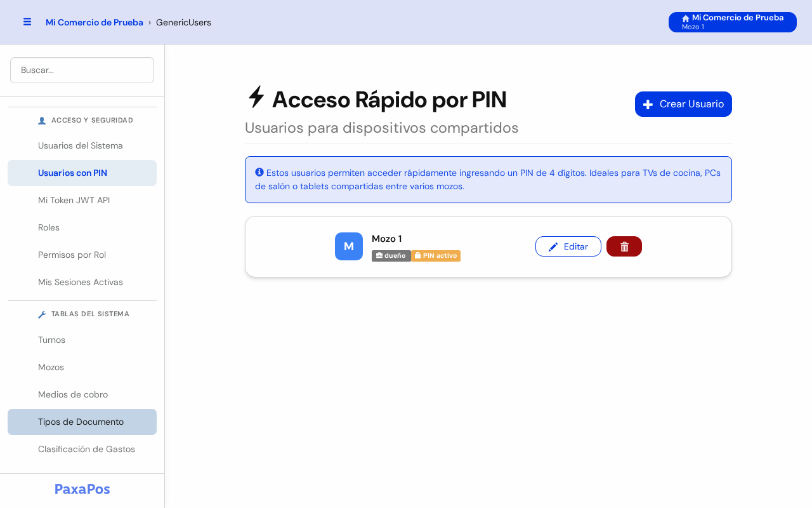Click Tablas del Sistema section header
Screen dimensions: 812x508
pyautogui.click(x=90, y=314)
